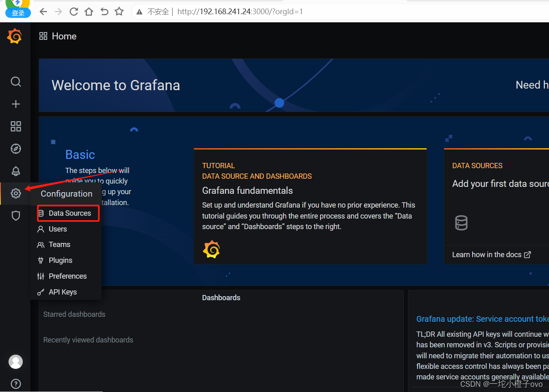This screenshot has height=392, width=549.
Task: Open the Grafana fundamentals tutorial
Action: tap(247, 191)
